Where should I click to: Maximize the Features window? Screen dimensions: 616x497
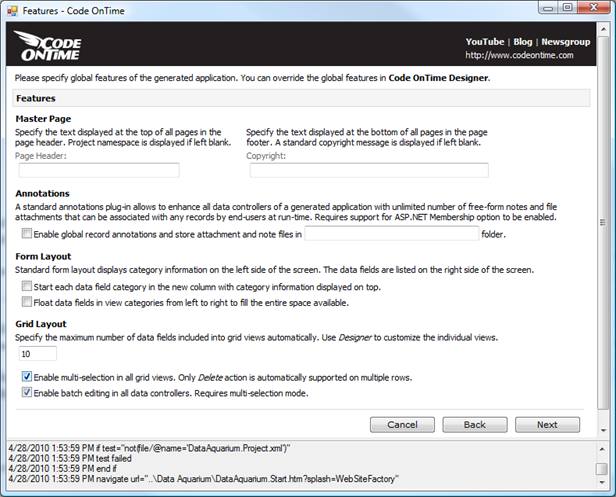click(x=568, y=7)
